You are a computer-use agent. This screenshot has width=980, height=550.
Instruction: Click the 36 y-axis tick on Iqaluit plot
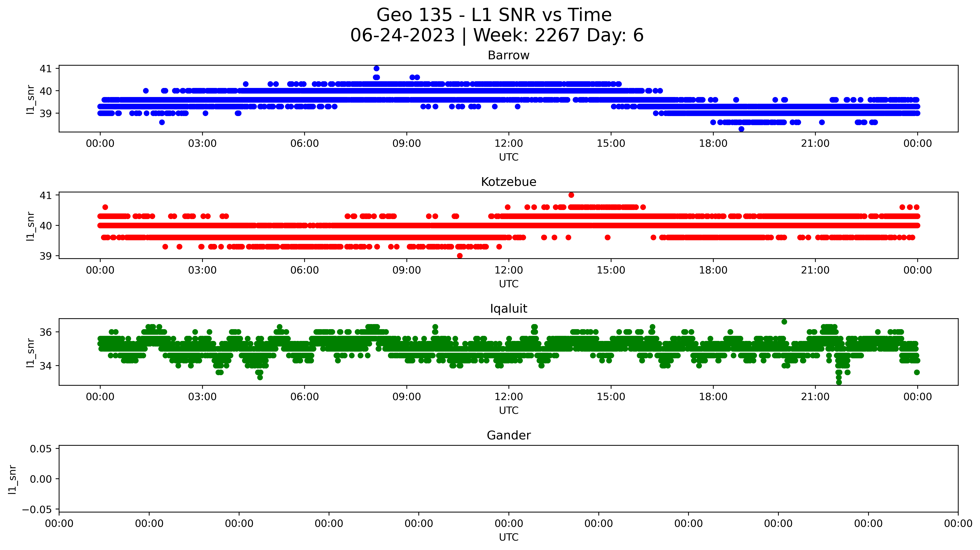click(x=46, y=332)
